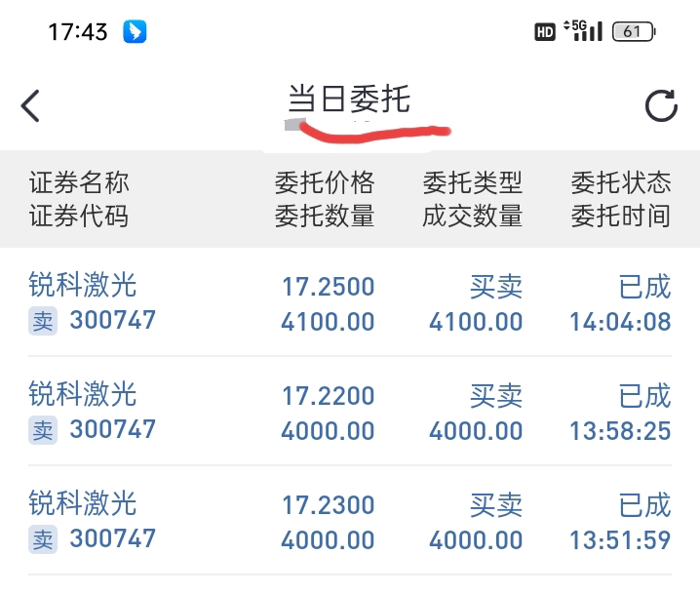Tap the blue app icon in status bar

[x=135, y=32]
